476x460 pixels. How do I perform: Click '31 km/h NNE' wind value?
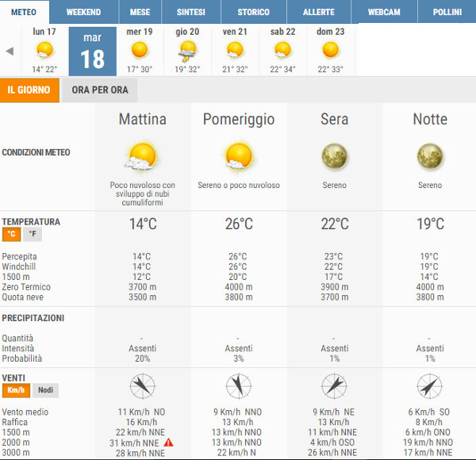(x=134, y=443)
